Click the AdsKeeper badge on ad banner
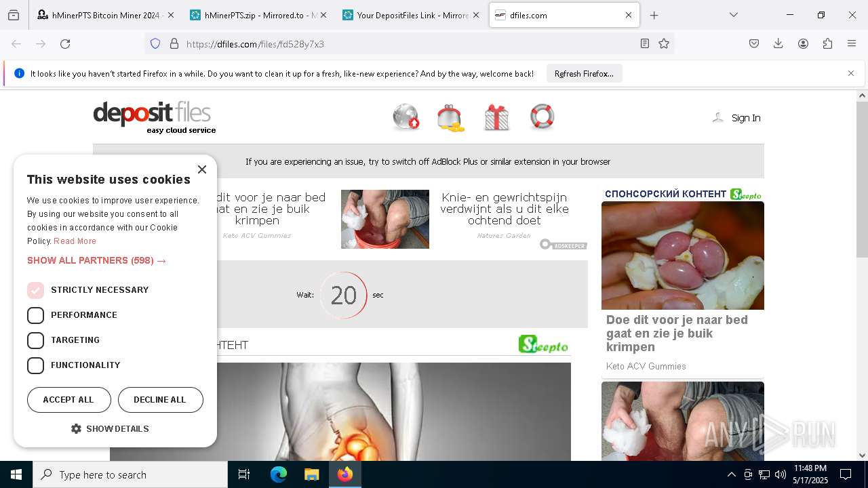 pos(564,245)
